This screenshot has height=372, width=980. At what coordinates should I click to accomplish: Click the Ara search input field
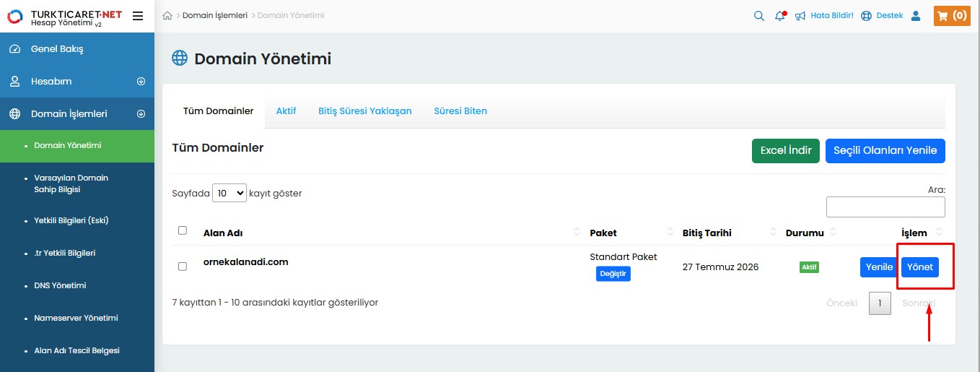click(x=885, y=207)
